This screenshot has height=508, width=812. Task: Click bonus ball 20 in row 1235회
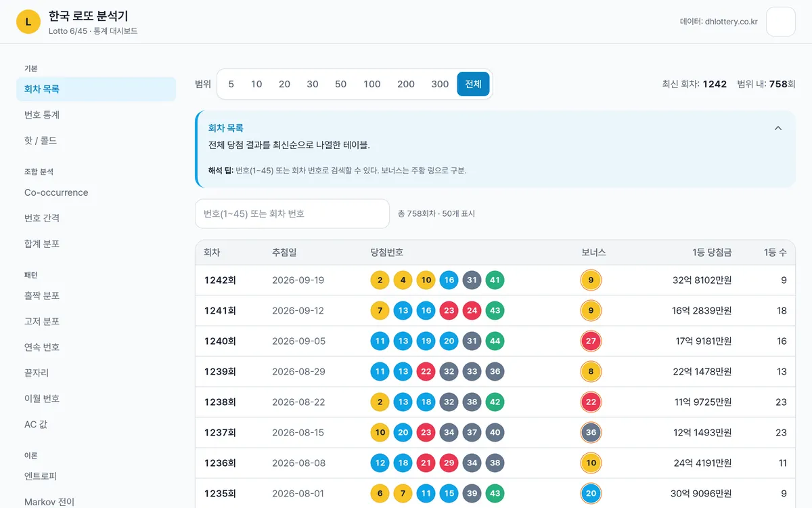tap(591, 493)
